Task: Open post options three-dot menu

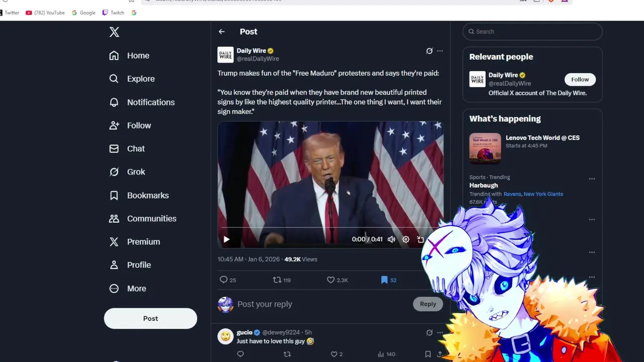Action: click(x=440, y=51)
